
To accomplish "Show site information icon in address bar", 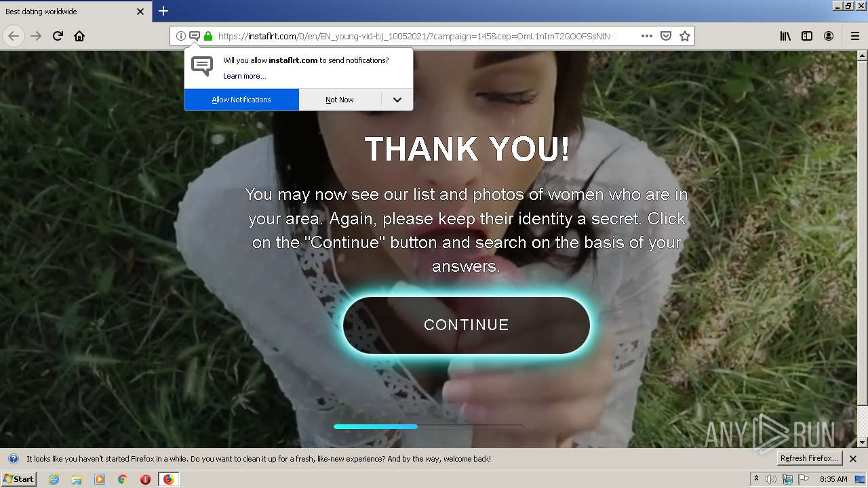I will (x=181, y=36).
